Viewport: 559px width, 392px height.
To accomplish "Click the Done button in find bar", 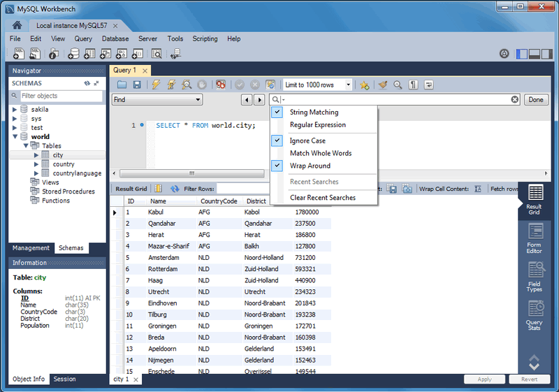I will coord(535,100).
